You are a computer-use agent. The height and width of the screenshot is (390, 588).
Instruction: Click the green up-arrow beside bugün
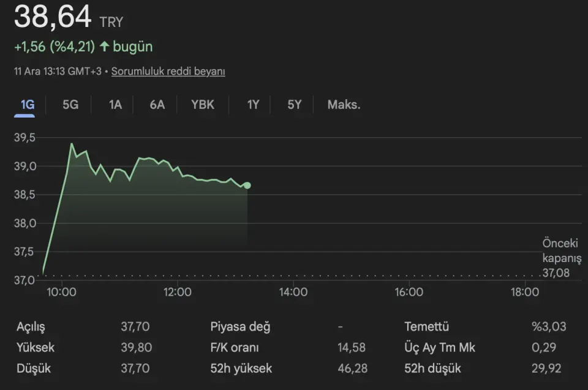pyautogui.click(x=104, y=47)
